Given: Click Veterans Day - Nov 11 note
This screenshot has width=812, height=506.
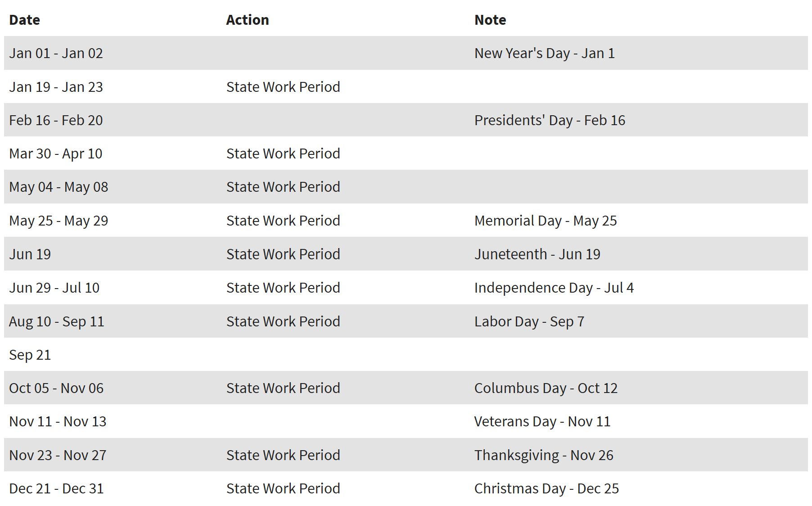Looking at the screenshot, I should tap(542, 422).
